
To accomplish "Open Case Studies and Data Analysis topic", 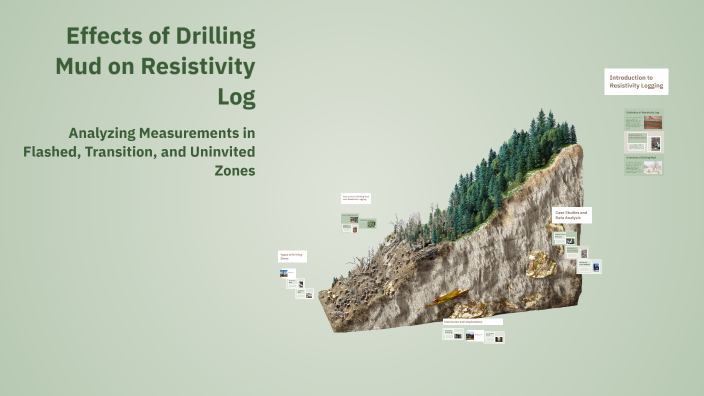I will (572, 215).
